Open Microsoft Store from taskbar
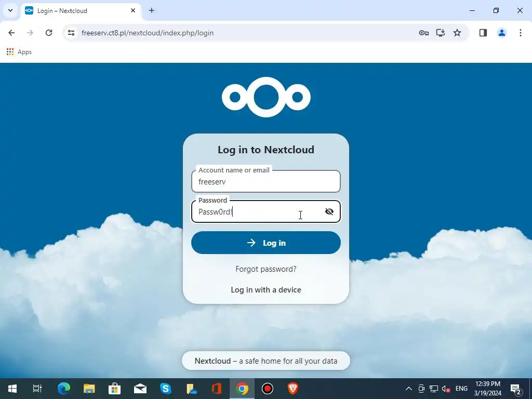This screenshot has width=532, height=399. point(115,389)
